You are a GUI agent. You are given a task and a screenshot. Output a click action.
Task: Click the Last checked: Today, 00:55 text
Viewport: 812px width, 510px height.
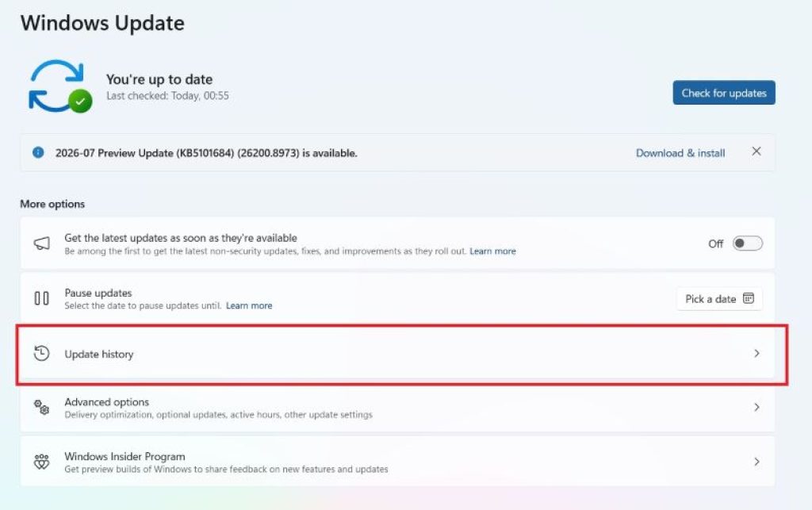[167, 96]
